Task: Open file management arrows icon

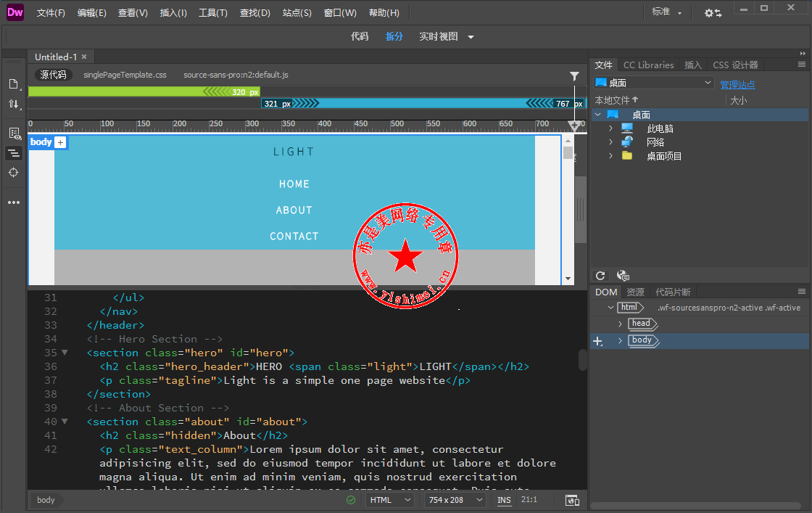Action: click(x=14, y=104)
